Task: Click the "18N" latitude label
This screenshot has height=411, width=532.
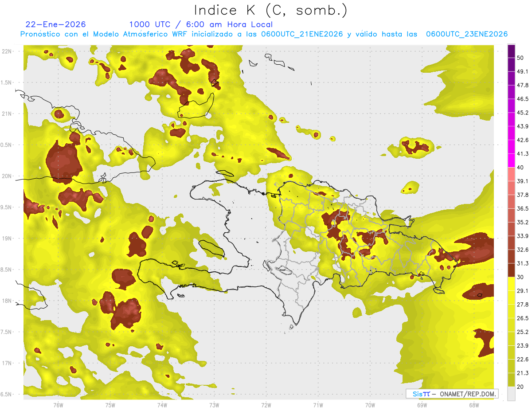Action: pyautogui.click(x=7, y=301)
